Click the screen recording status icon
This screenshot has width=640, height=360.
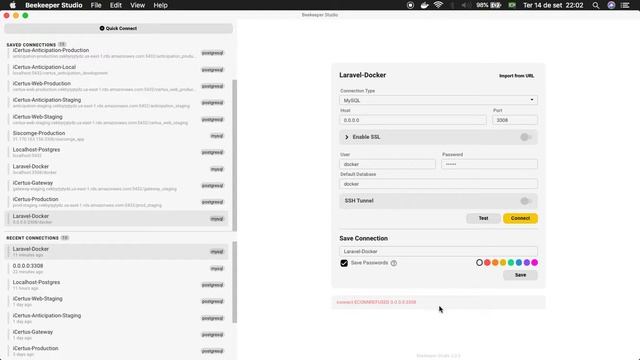[x=410, y=5]
